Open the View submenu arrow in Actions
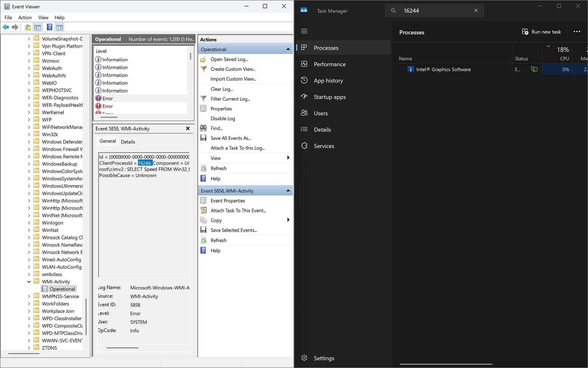588x368 pixels. click(x=288, y=158)
